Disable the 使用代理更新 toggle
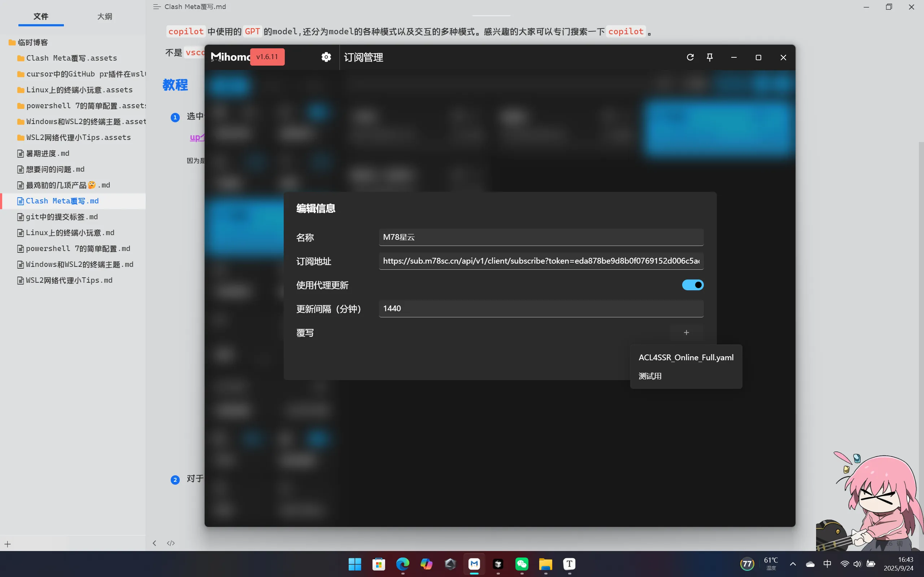Viewport: 924px width, 577px height. coord(692,285)
